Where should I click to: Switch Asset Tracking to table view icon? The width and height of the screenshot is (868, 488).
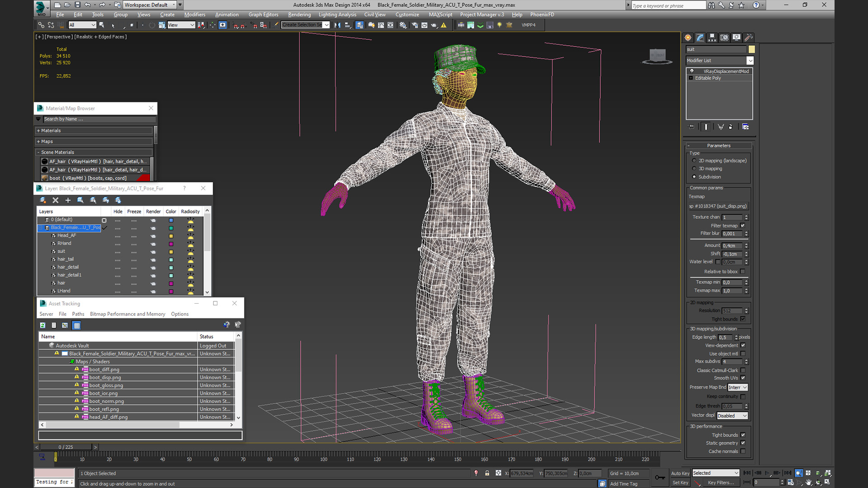tap(76, 325)
